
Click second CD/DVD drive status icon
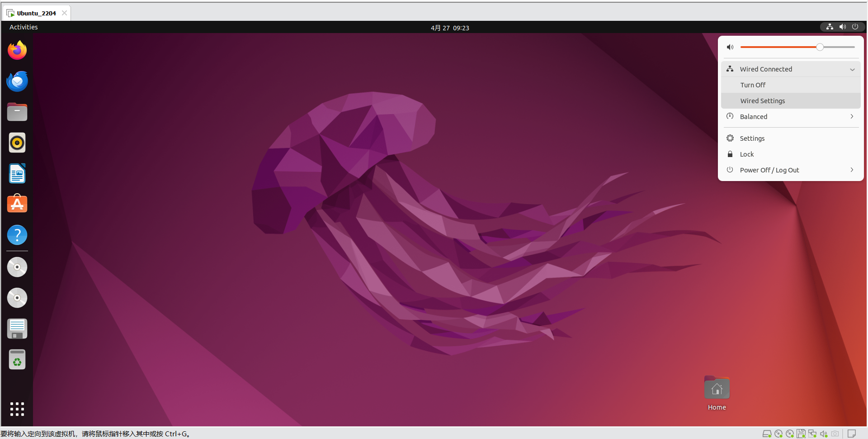(790, 434)
